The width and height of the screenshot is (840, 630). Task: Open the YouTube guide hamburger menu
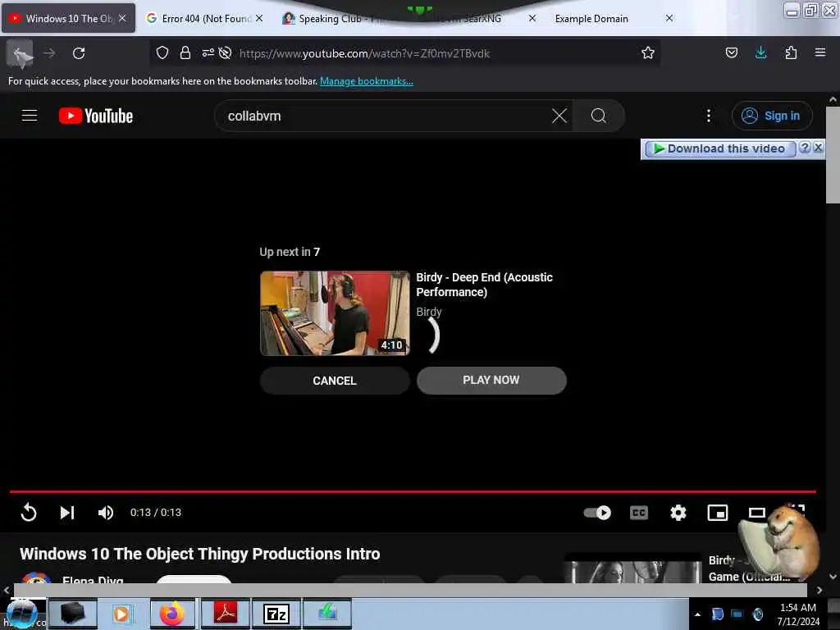tap(30, 116)
